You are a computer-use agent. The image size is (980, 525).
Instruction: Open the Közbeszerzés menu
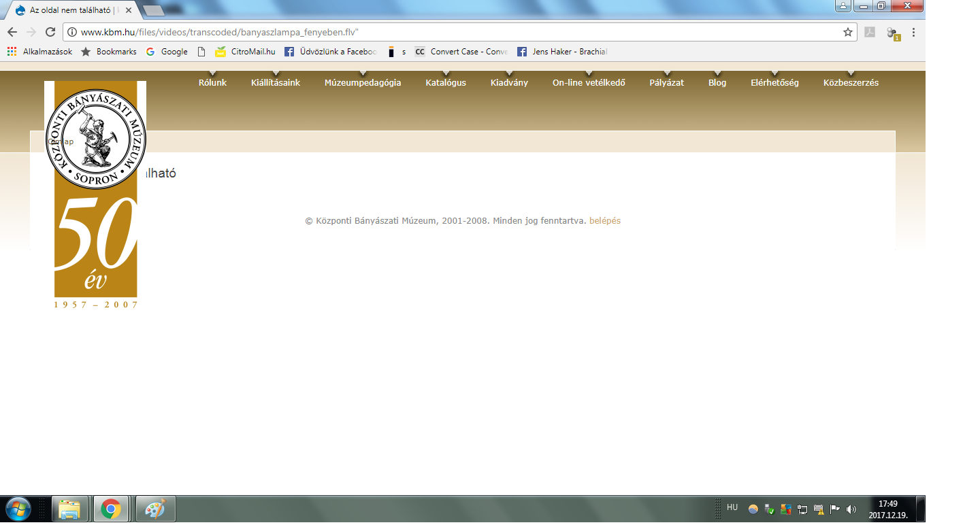coord(851,82)
